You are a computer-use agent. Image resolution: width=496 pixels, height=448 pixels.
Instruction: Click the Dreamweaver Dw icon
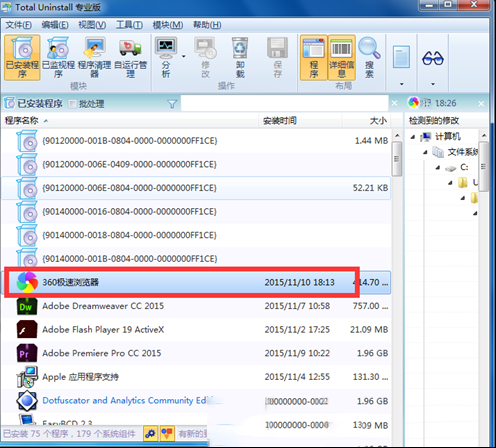[27, 306]
